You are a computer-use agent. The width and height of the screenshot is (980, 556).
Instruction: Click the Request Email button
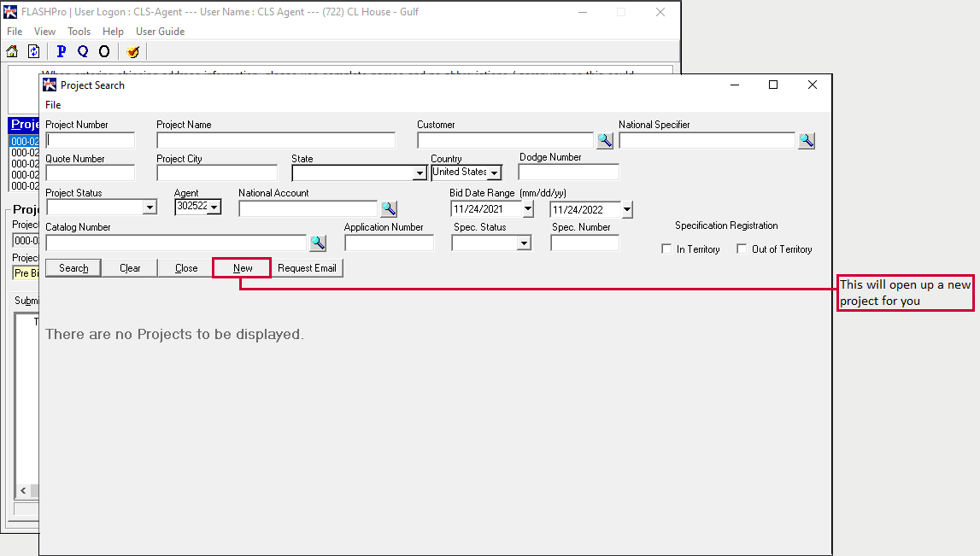(x=307, y=268)
